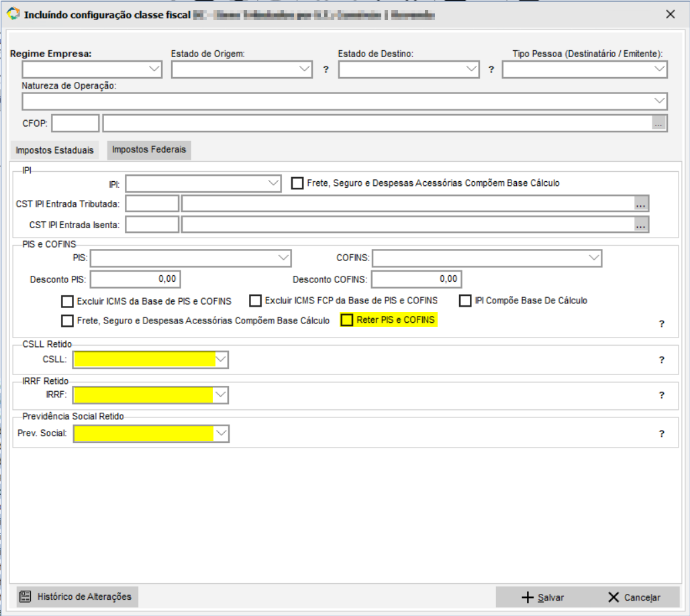The image size is (690, 616).
Task: Click CST IPI Entrada Tributada code field
Action: 152,204
